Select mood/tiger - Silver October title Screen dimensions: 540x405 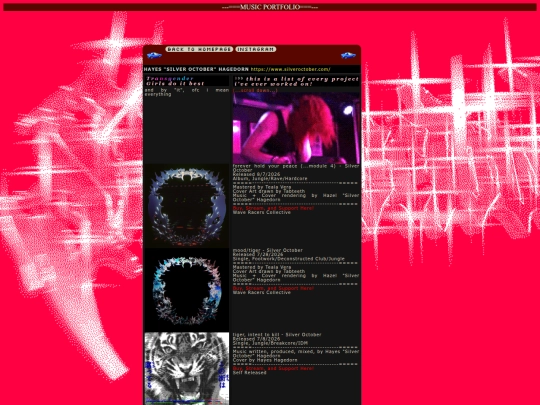[268, 250]
